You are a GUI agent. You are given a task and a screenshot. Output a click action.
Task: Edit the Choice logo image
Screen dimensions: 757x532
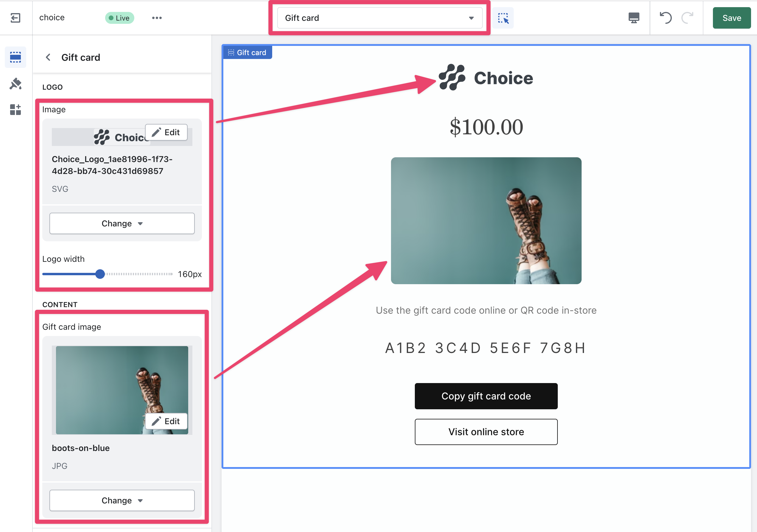pyautogui.click(x=166, y=132)
